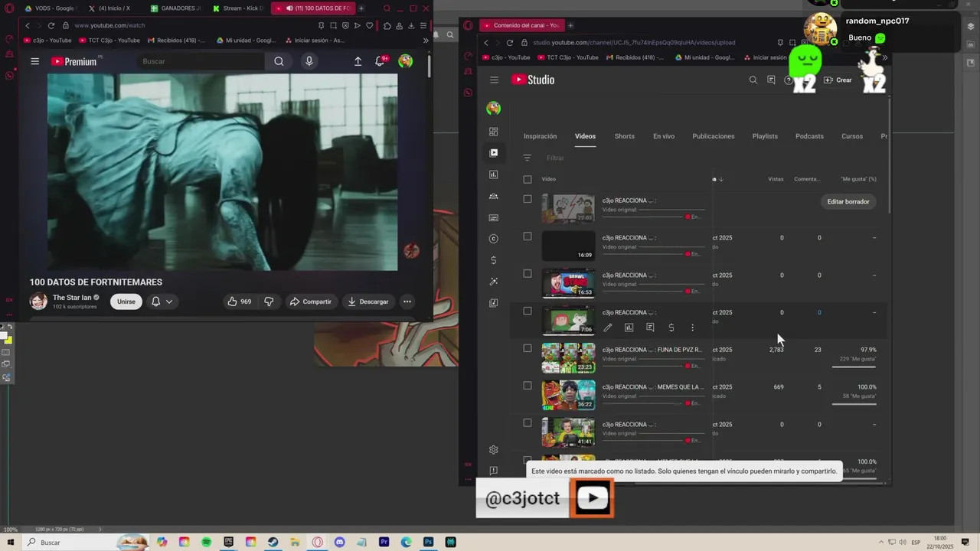Open The Star Ian channel name link

point(72,298)
